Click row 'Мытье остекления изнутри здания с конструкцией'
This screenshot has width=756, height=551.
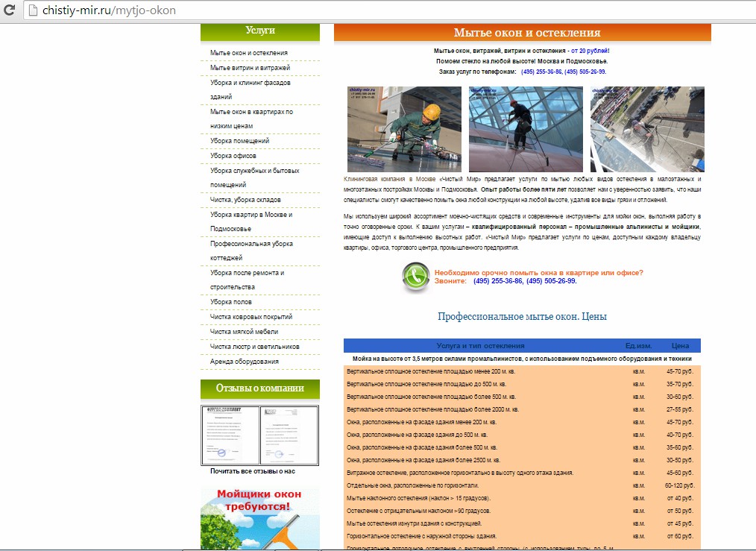[x=522, y=523]
